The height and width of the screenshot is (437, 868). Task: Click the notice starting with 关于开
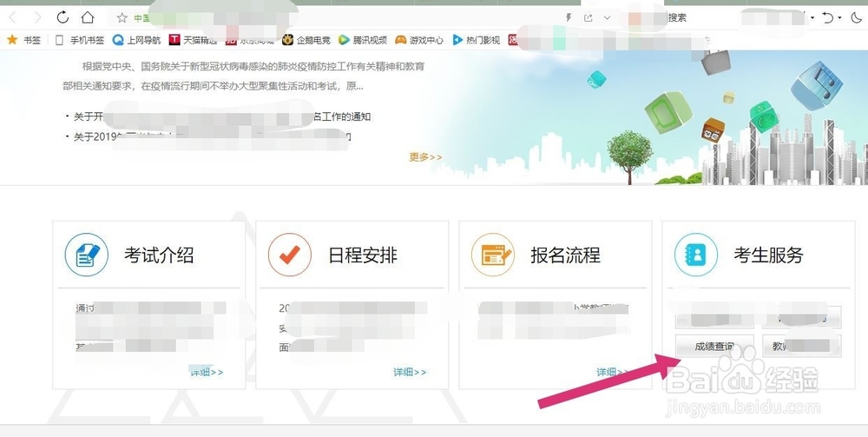click(221, 117)
